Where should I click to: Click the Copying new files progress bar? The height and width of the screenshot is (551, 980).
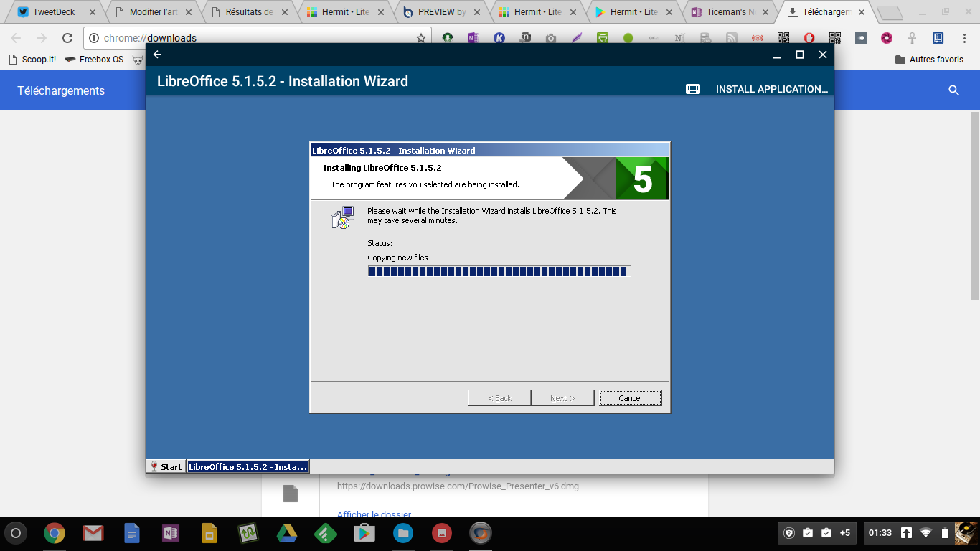(499, 271)
